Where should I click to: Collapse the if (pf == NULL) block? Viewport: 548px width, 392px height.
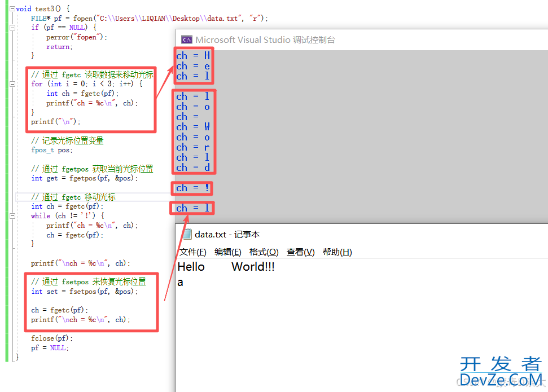click(x=12, y=27)
